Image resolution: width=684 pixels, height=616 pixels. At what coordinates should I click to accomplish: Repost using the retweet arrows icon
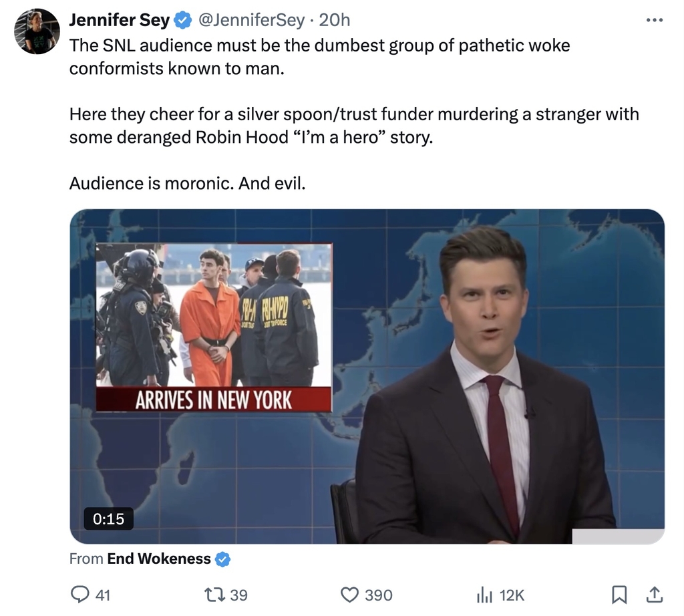click(x=214, y=595)
